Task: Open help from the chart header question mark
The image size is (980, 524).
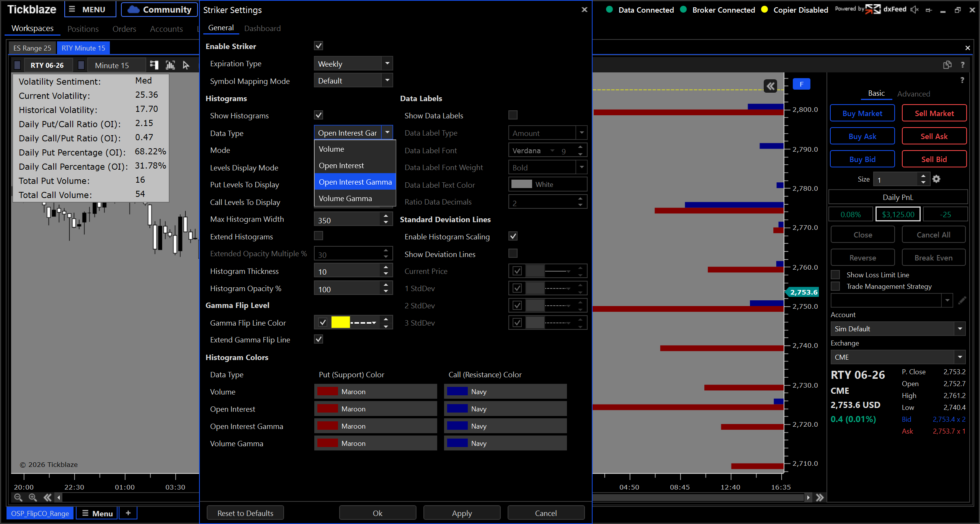Action: pos(962,65)
